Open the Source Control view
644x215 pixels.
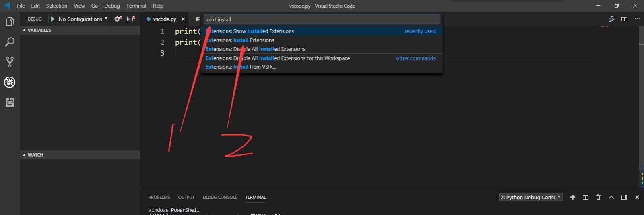pyautogui.click(x=10, y=62)
